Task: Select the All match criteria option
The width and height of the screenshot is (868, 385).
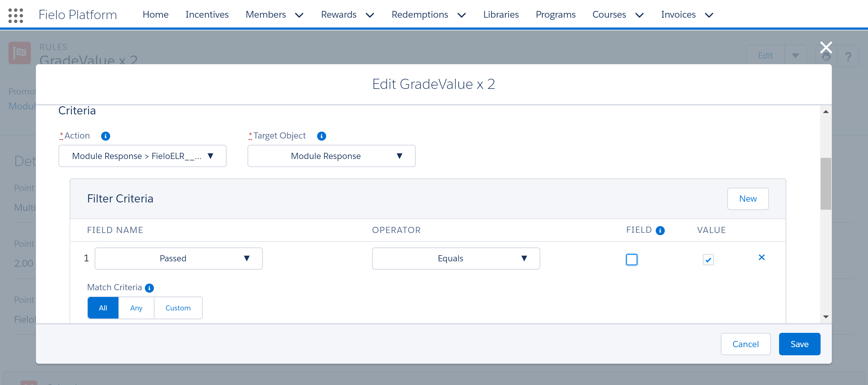Action: click(x=103, y=308)
